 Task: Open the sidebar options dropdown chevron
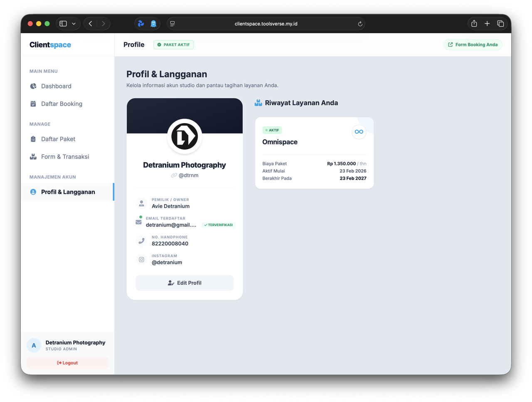coord(74,24)
